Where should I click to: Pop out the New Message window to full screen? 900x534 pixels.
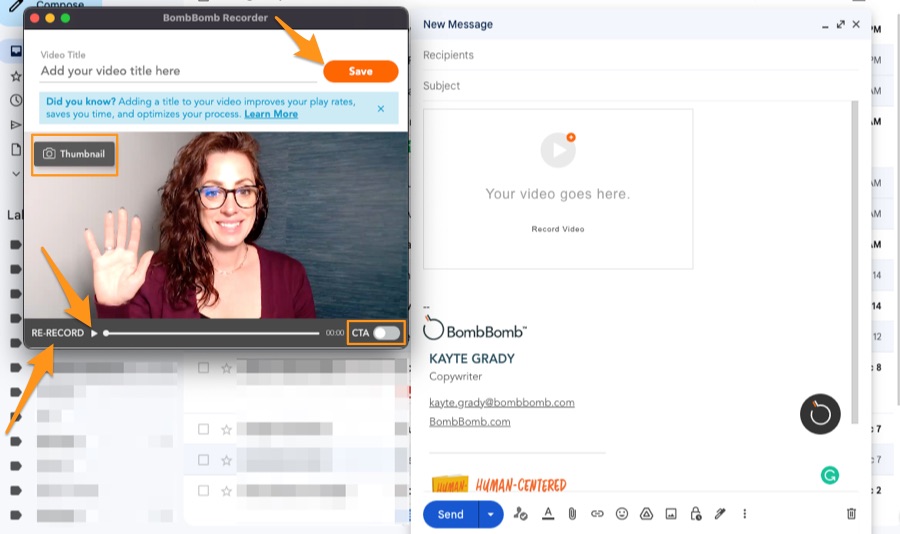coord(840,24)
